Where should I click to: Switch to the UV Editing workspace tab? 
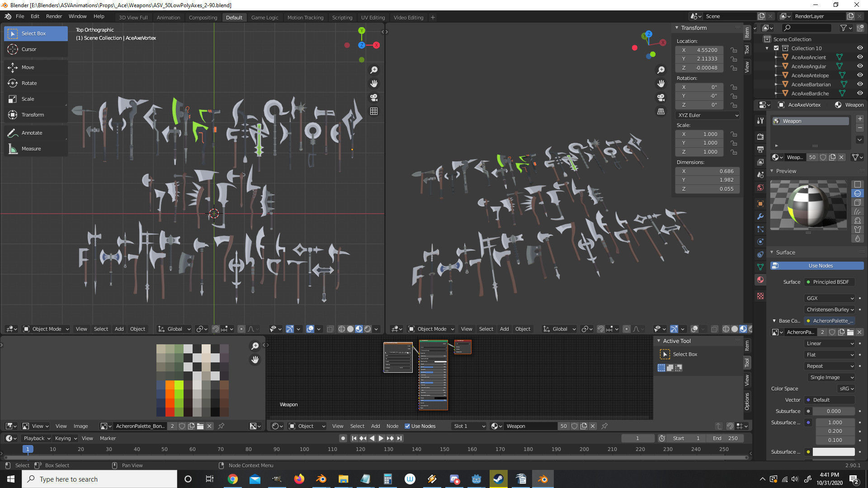coord(373,18)
